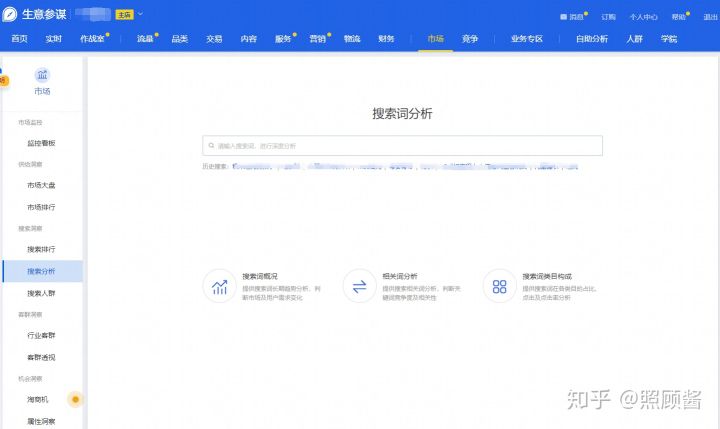This screenshot has width=720, height=429.
Task: Open the shop switcher dropdown chevron
Action: 141,14
